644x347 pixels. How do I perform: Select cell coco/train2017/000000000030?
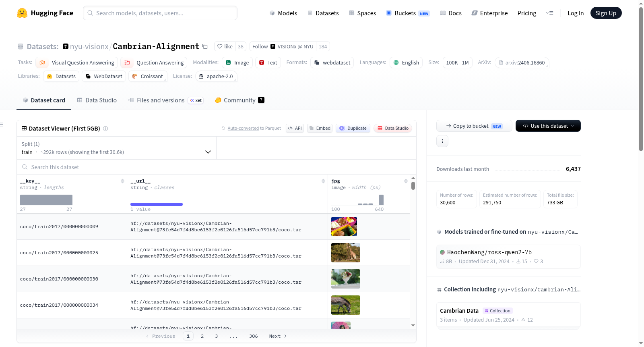pyautogui.click(x=72, y=279)
